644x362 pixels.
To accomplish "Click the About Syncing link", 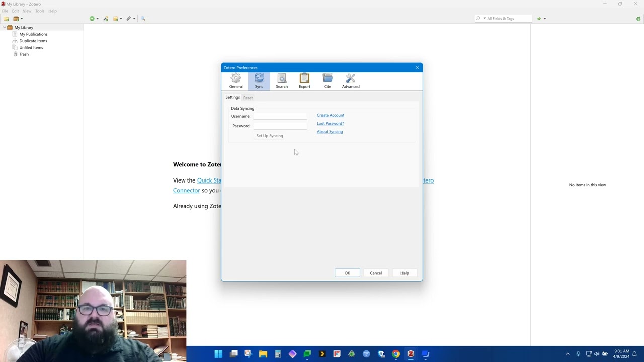I will [x=330, y=132].
